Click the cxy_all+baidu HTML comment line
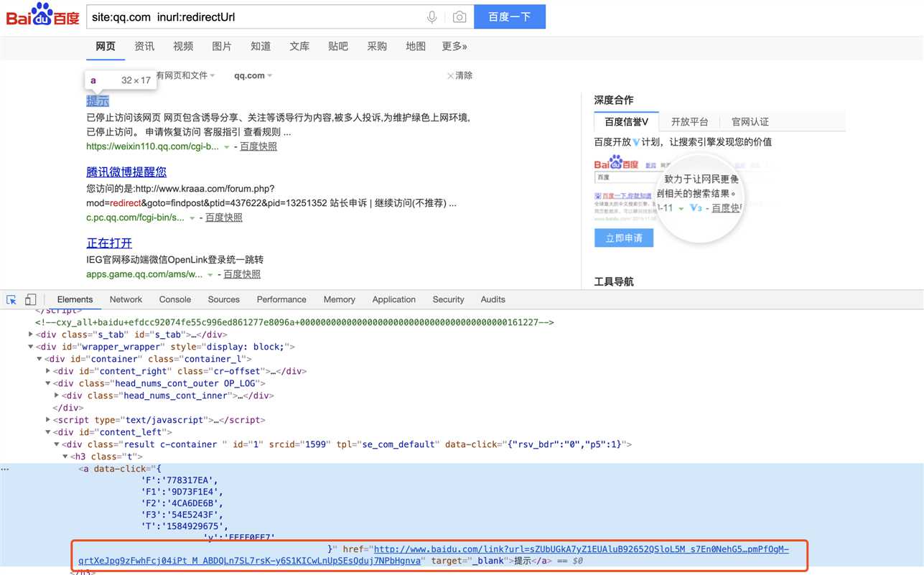Image resolution: width=924 pixels, height=575 pixels. point(294,322)
